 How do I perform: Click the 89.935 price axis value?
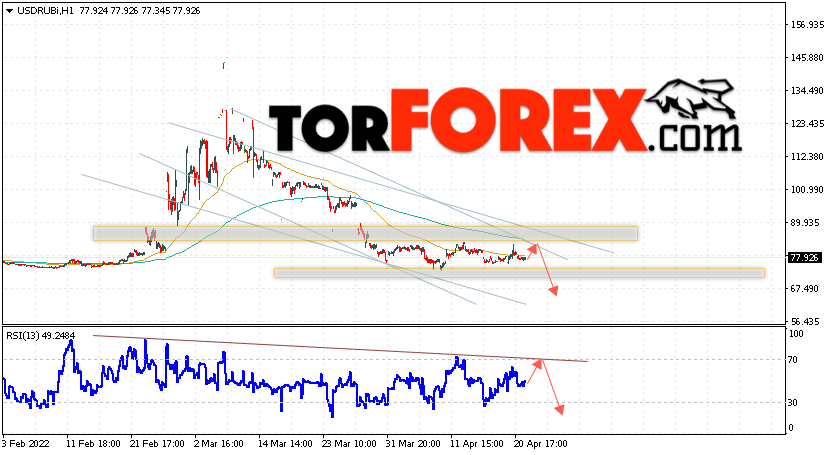[x=805, y=223]
